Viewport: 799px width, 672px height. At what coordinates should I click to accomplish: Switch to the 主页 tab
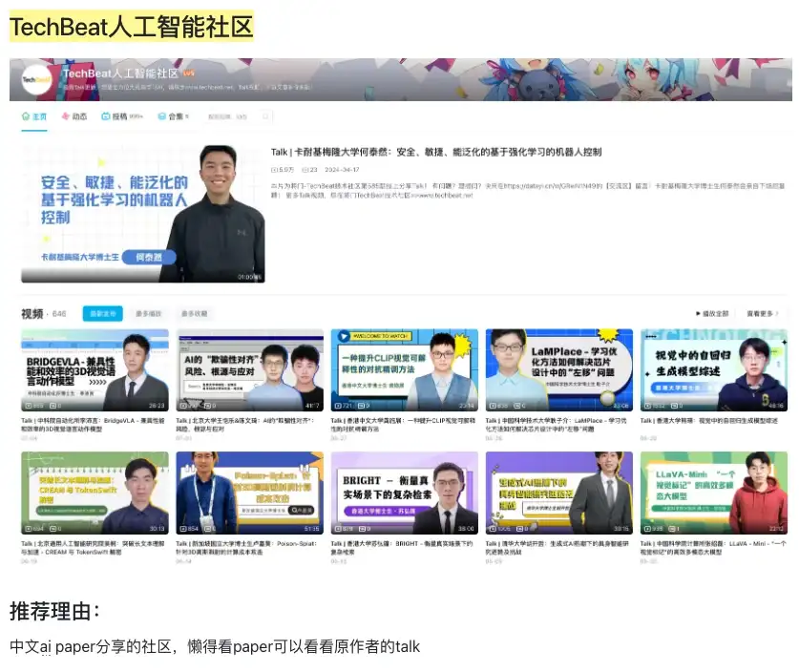[36, 115]
